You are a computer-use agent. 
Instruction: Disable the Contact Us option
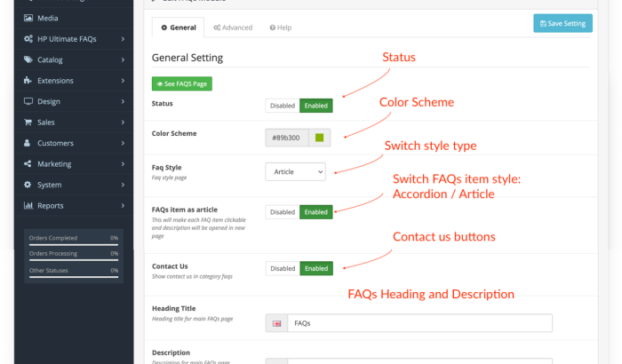283,268
